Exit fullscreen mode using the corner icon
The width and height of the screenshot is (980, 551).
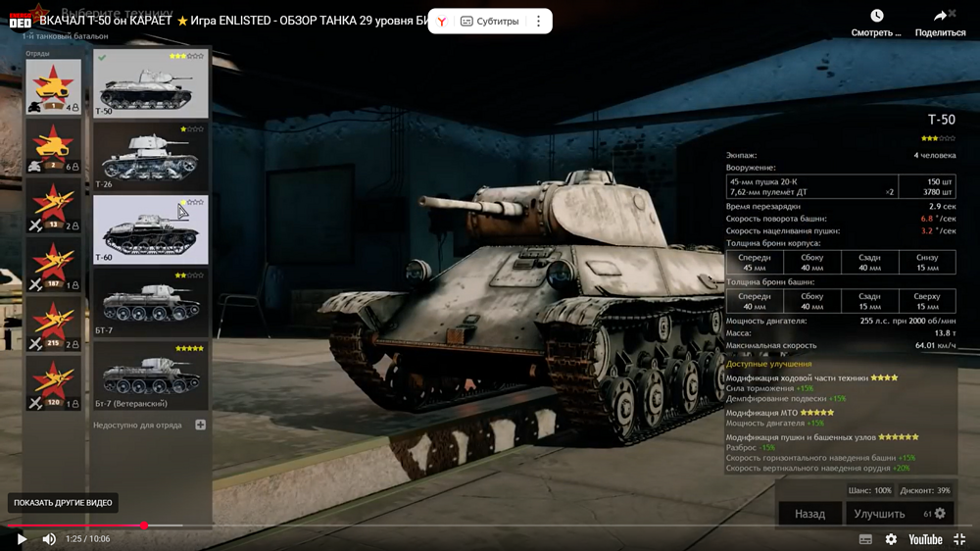click(x=959, y=539)
